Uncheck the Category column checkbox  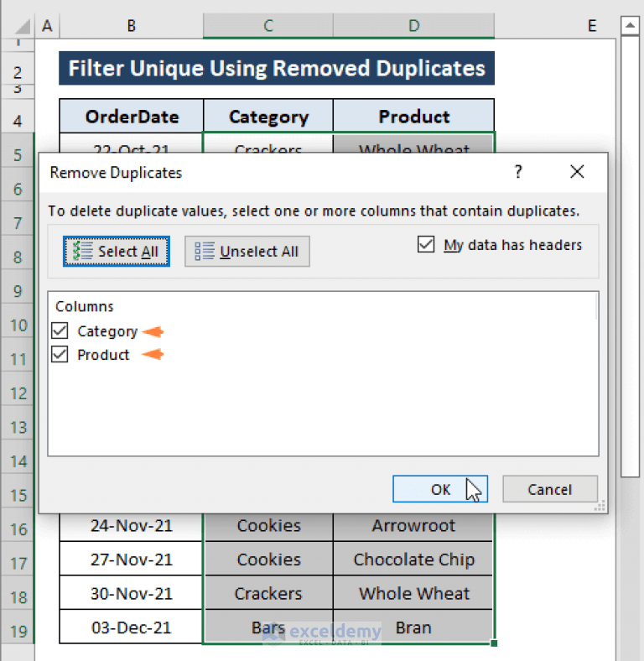click(60, 331)
